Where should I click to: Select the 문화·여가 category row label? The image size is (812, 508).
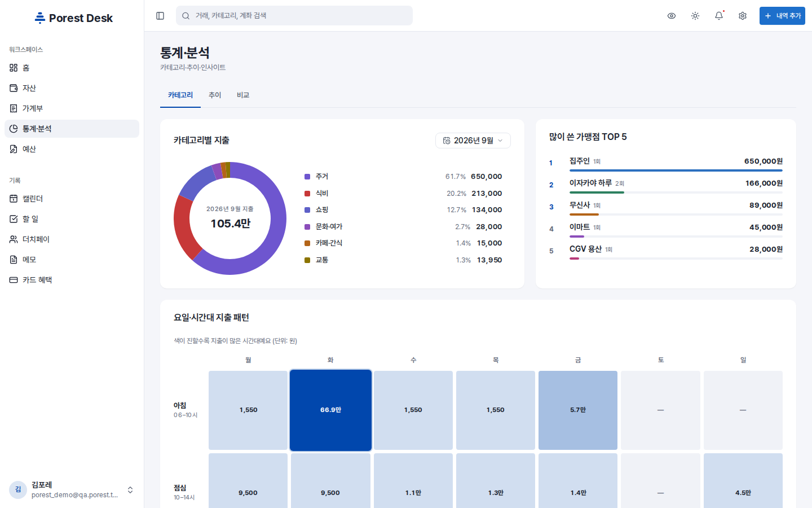(329, 227)
